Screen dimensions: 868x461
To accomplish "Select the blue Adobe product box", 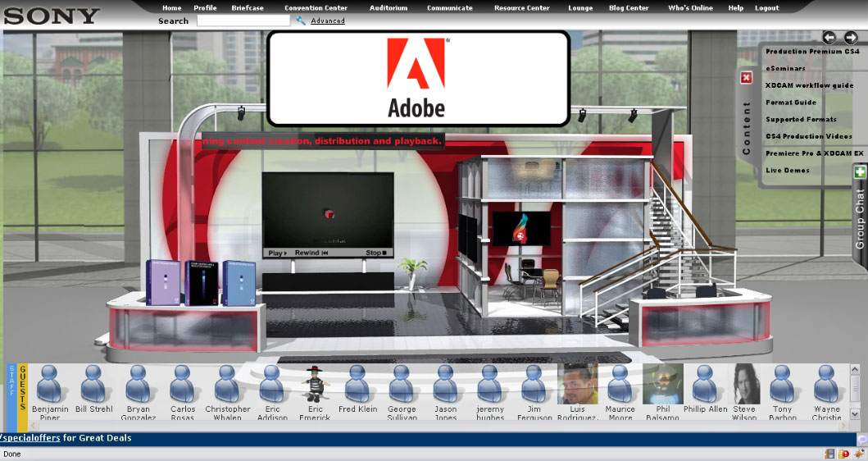I will [239, 283].
